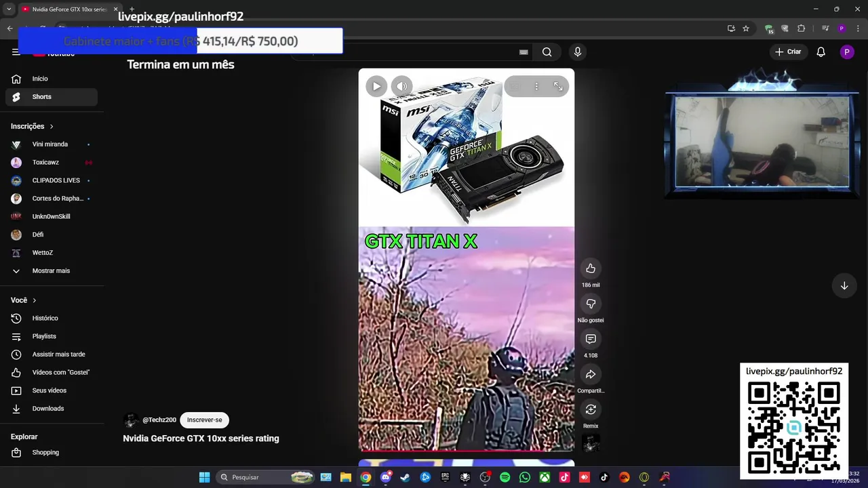
Task: Open Chrome profile P avatar
Action: coord(842,28)
